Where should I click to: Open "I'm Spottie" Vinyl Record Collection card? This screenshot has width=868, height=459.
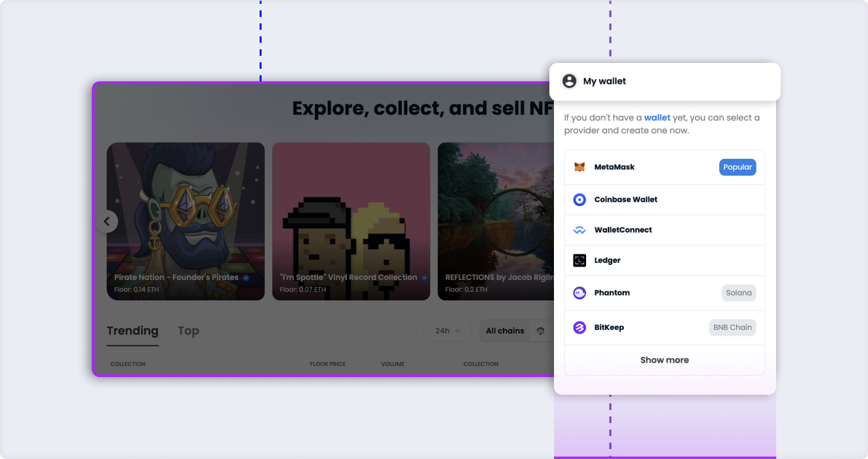coord(351,222)
